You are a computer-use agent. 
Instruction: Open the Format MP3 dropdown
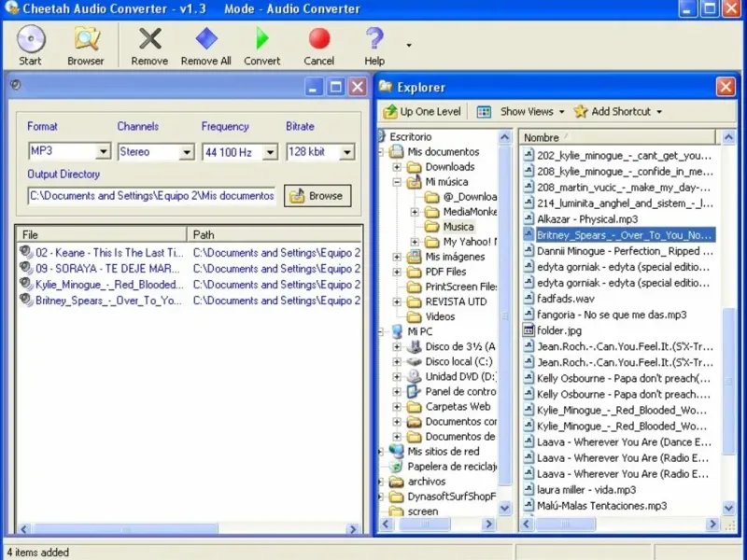pos(103,152)
